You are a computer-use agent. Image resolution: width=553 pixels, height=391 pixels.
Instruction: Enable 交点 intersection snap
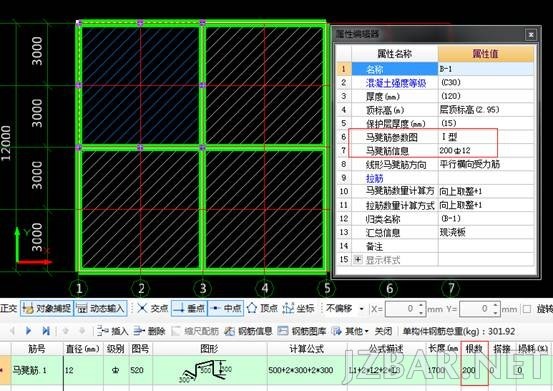(152, 309)
